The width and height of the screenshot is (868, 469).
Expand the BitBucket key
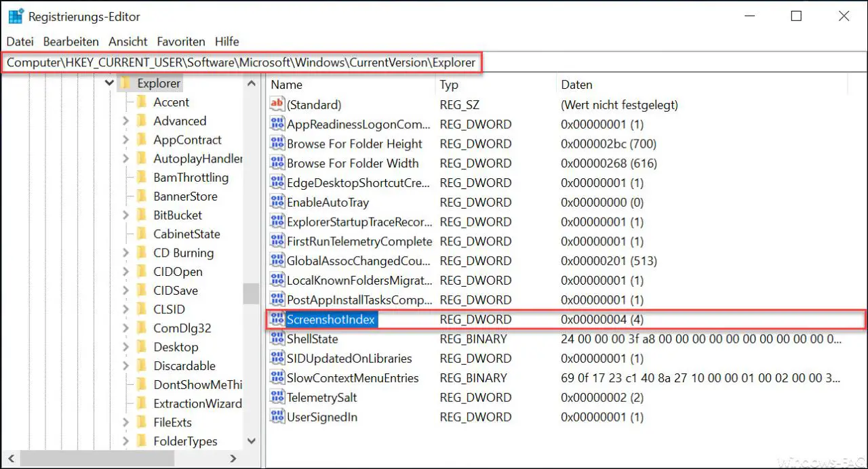125,216
